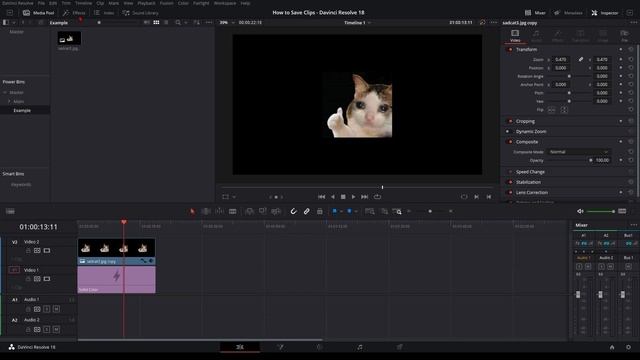This screenshot has width=640, height=360.
Task: Select the Blade Edit Mode tool
Action: click(233, 211)
